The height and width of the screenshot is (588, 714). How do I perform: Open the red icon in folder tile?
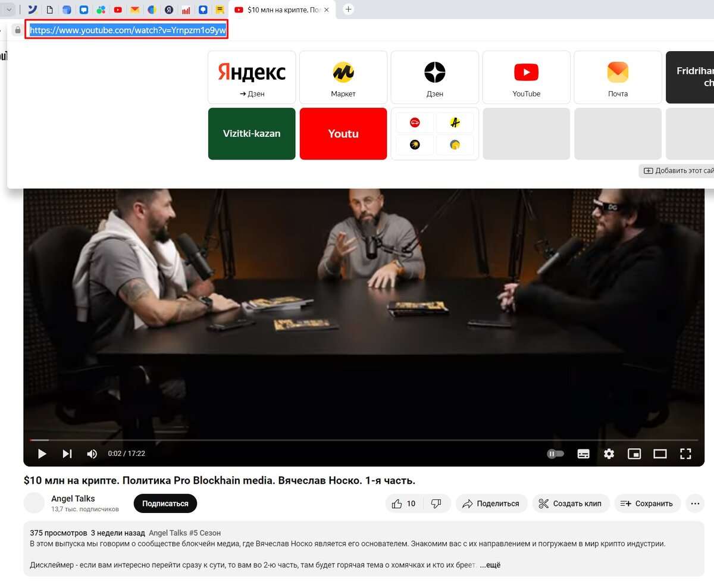point(415,123)
